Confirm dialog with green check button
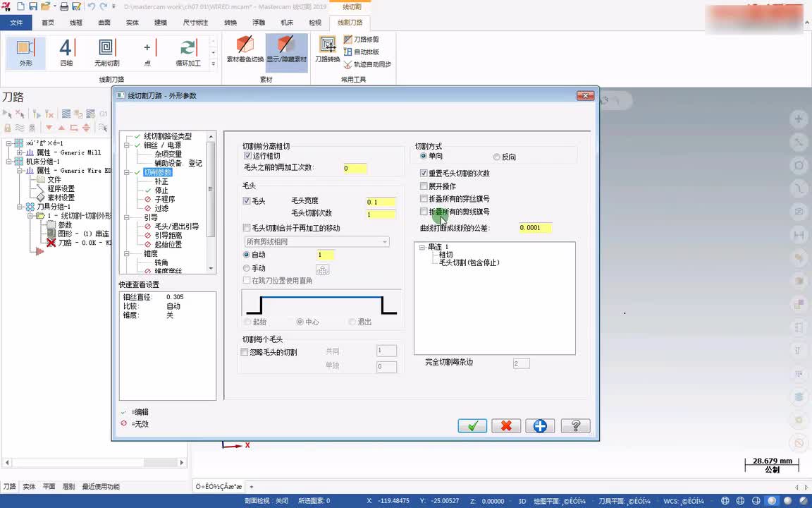 (472, 426)
